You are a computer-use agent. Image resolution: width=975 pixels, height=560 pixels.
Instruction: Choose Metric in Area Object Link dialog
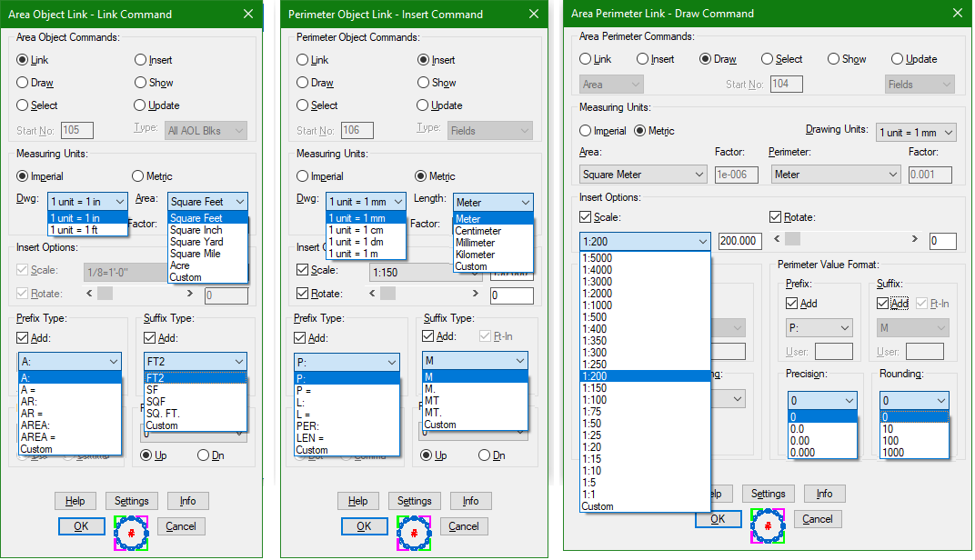tap(138, 175)
